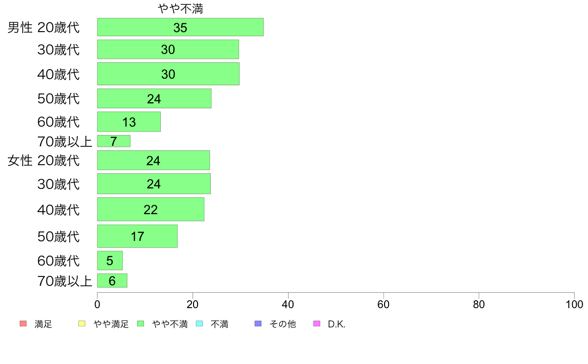The height and width of the screenshot is (364, 588).
Task: Click the 女性 20歳代 bar
Action: pyautogui.click(x=153, y=160)
